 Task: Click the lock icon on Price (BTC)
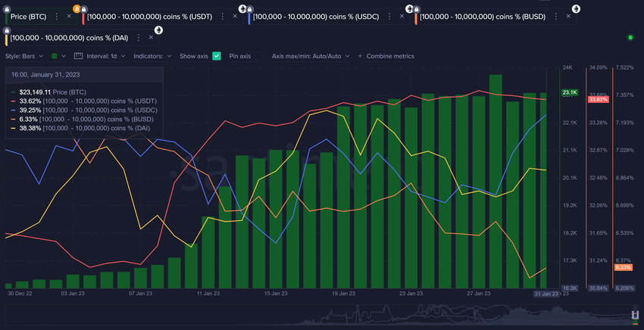[8, 8]
